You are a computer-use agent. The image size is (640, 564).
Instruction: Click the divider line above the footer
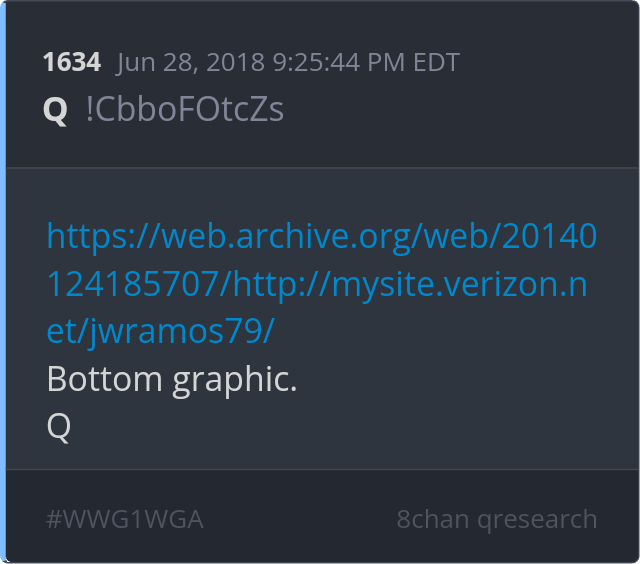point(322,469)
